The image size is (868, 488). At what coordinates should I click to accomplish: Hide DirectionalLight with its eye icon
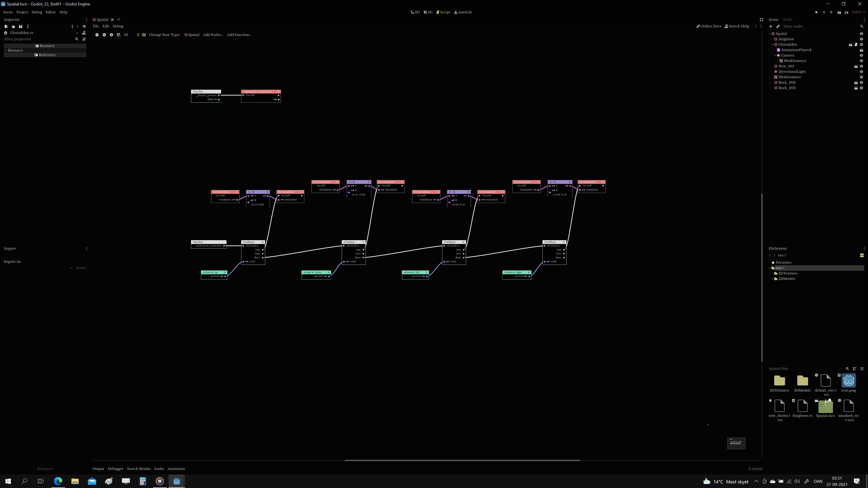[x=862, y=71]
